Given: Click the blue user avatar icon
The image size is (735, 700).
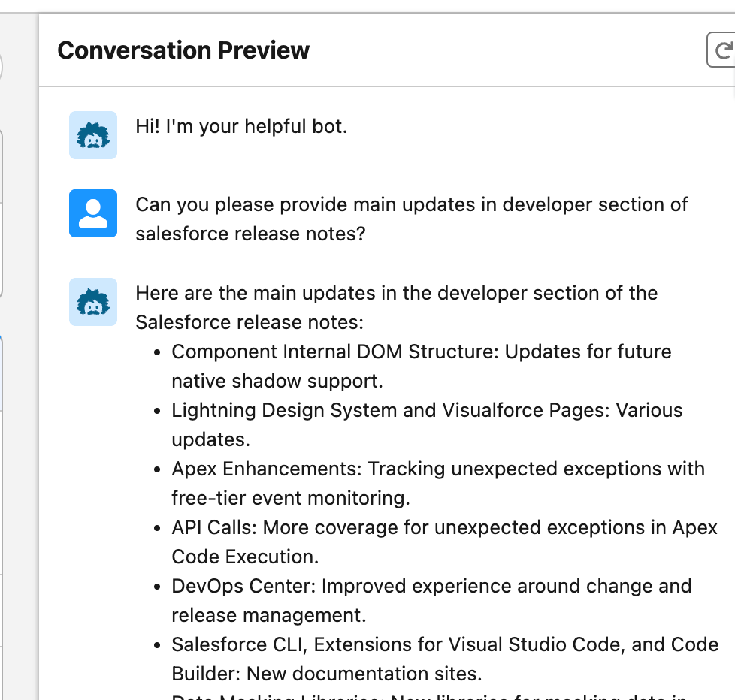Looking at the screenshot, I should click(x=93, y=213).
